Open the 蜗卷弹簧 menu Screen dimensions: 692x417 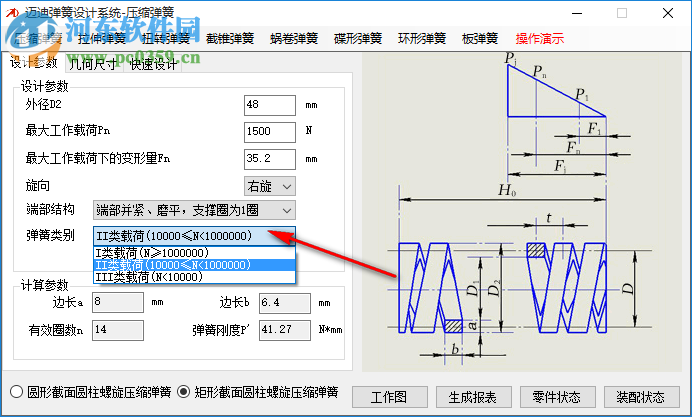coord(294,38)
